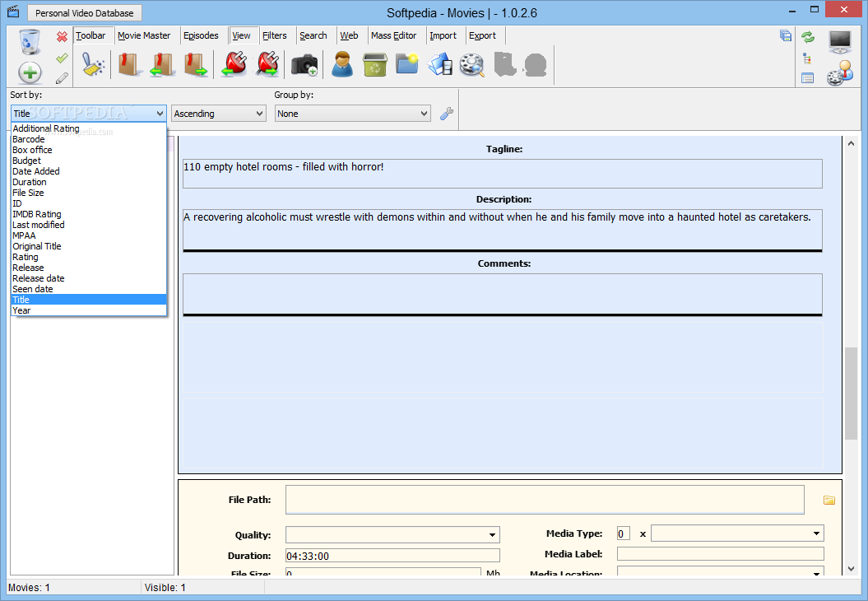Choose Additional Rating in sort list
The image size is (868, 601).
tap(89, 128)
